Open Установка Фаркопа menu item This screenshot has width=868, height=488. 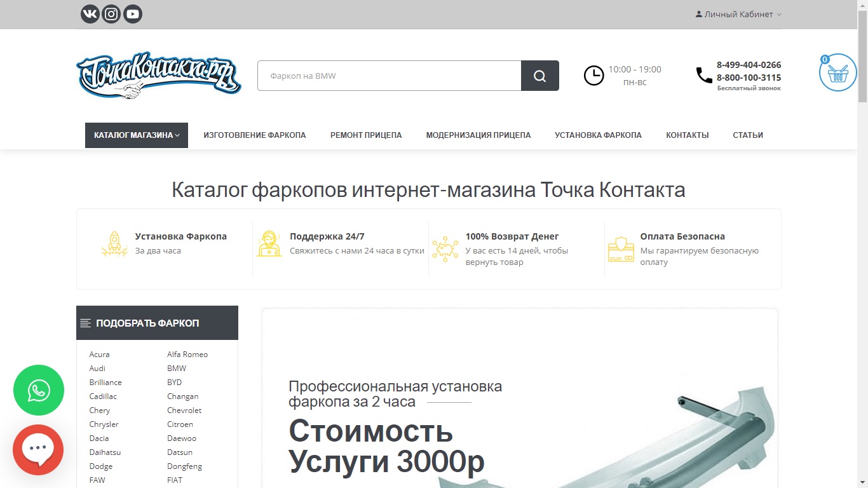[x=598, y=135]
